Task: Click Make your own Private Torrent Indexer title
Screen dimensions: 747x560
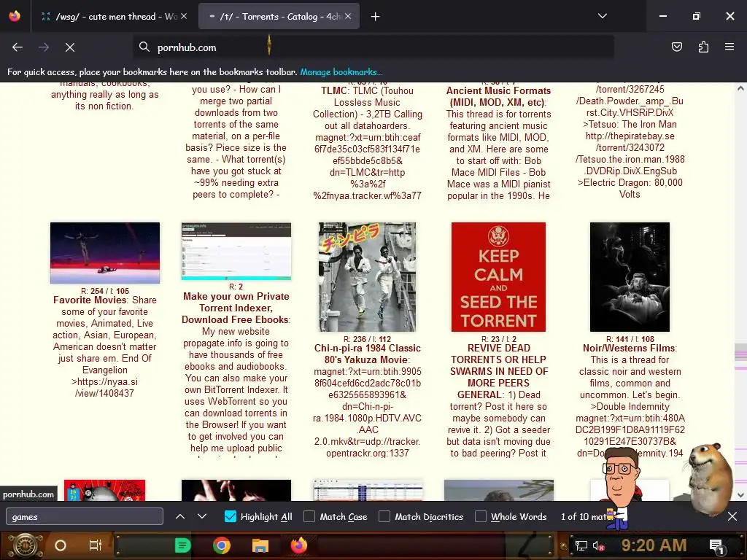Action: pos(236,308)
